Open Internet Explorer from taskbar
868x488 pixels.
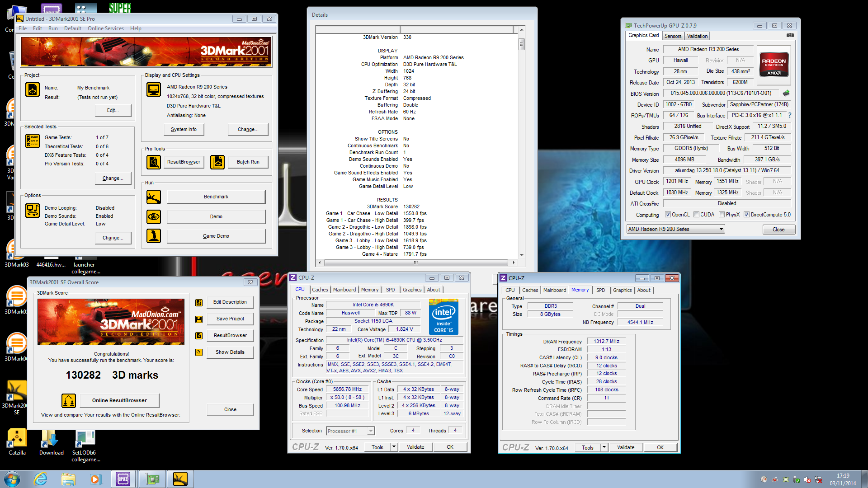coord(41,479)
